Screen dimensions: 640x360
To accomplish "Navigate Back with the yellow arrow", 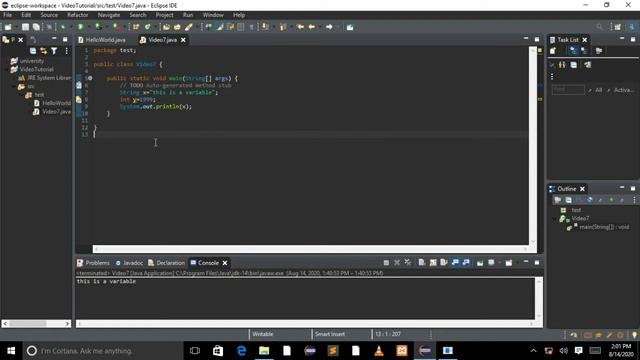I will pos(312,27).
